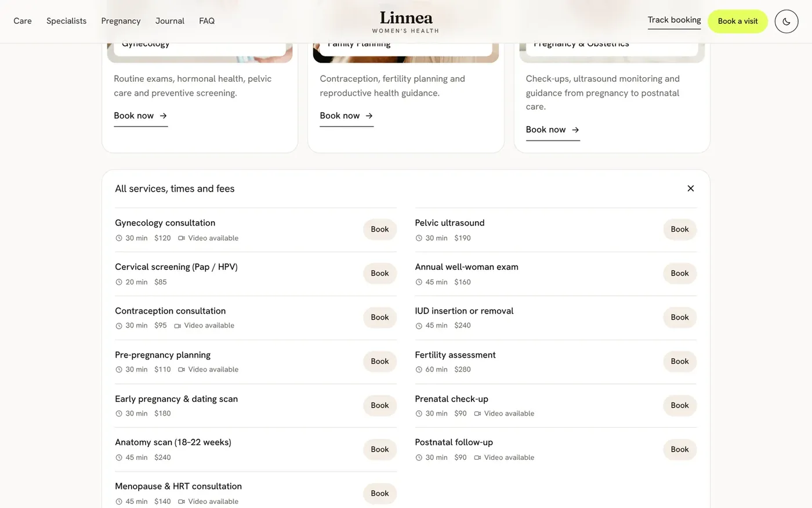Book the IUD insertion or removal
Image resolution: width=812 pixels, height=508 pixels.
[x=680, y=318]
